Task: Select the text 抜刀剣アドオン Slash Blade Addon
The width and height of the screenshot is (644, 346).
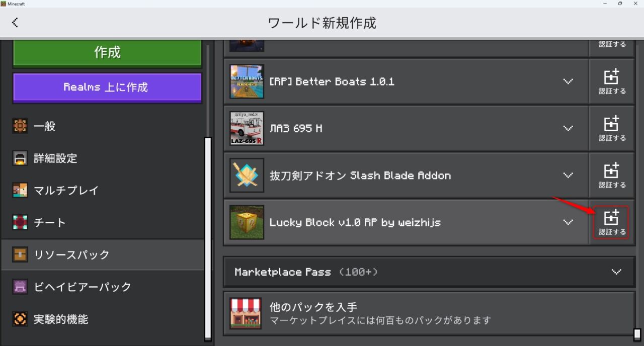Action: tap(360, 176)
